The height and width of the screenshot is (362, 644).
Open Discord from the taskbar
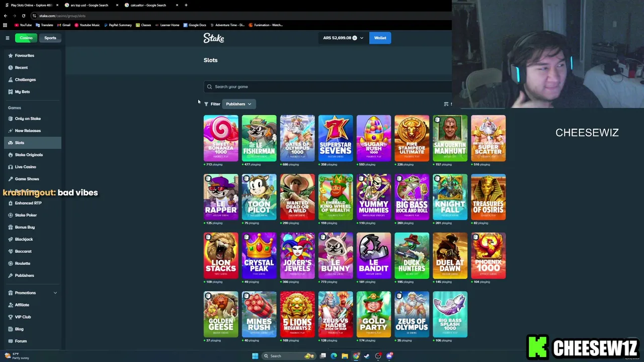point(389,356)
